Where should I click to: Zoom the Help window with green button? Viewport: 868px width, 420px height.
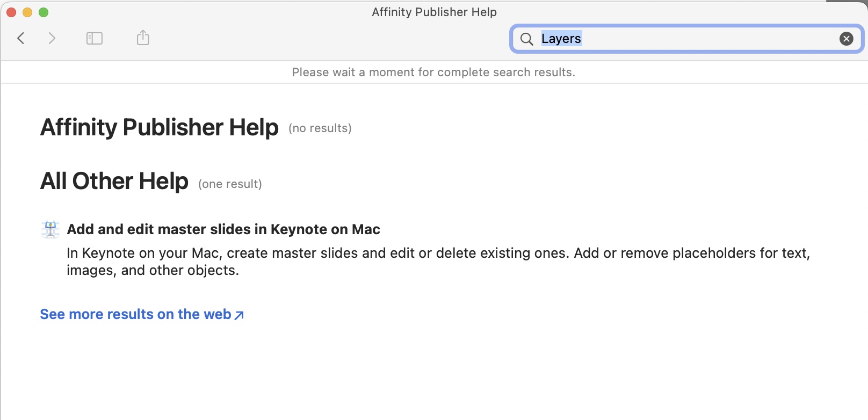44,12
